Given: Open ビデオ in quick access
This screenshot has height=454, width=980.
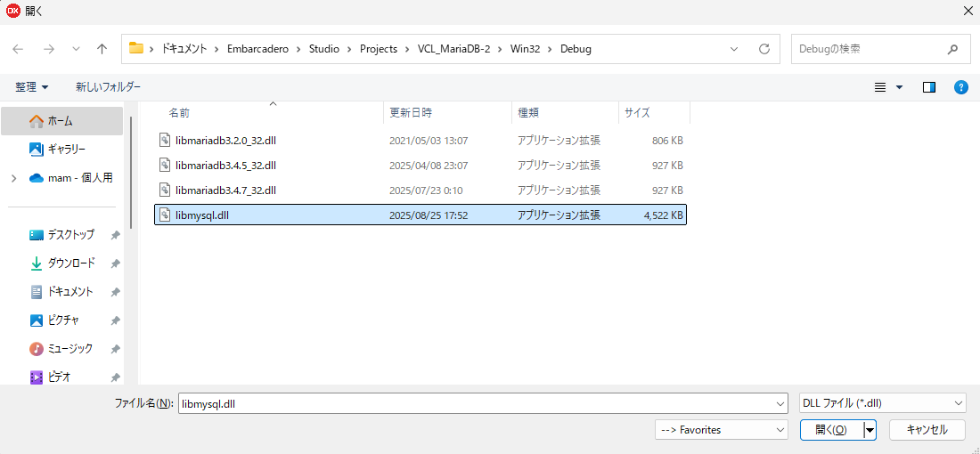Looking at the screenshot, I should 50,377.
